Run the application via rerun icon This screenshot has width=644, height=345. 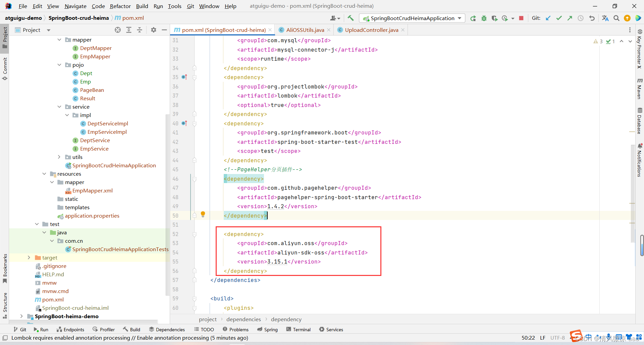coord(473,18)
